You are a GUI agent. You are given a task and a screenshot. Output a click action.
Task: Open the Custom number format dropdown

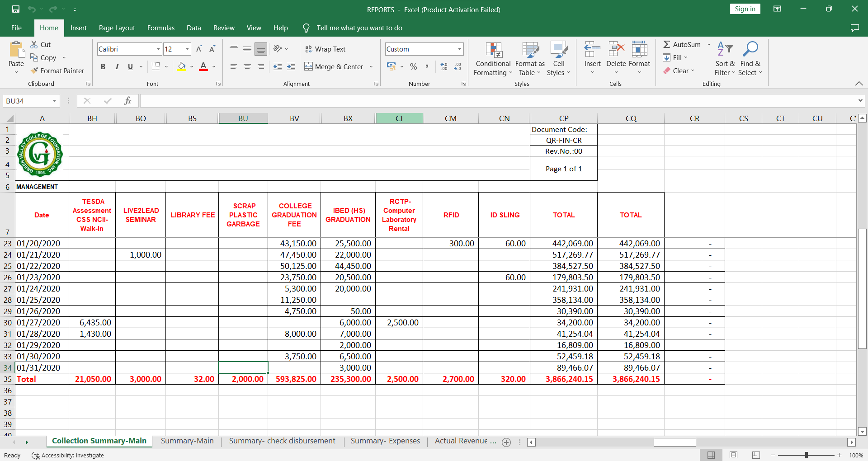(x=460, y=49)
